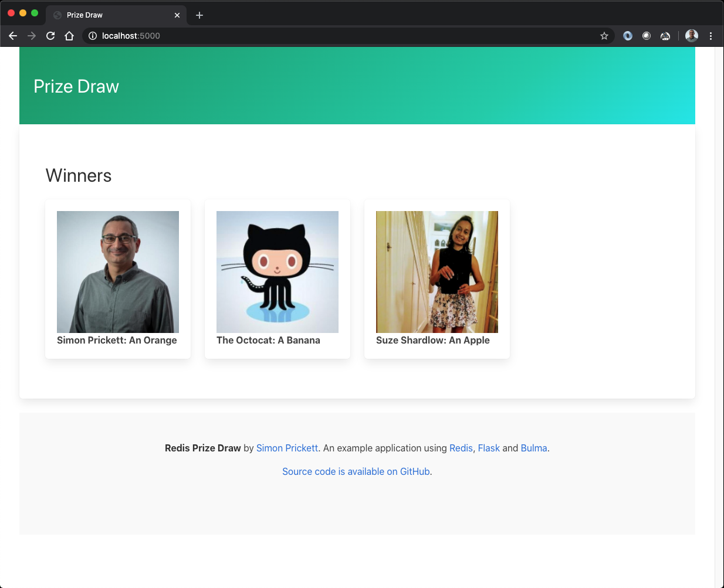724x588 pixels.
Task: Open the Chrome profile avatar
Action: point(692,36)
